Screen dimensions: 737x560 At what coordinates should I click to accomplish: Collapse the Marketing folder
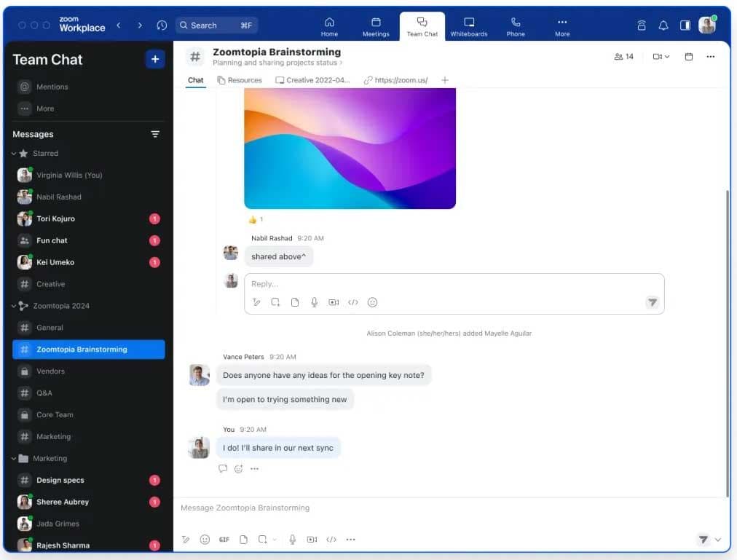tap(14, 458)
